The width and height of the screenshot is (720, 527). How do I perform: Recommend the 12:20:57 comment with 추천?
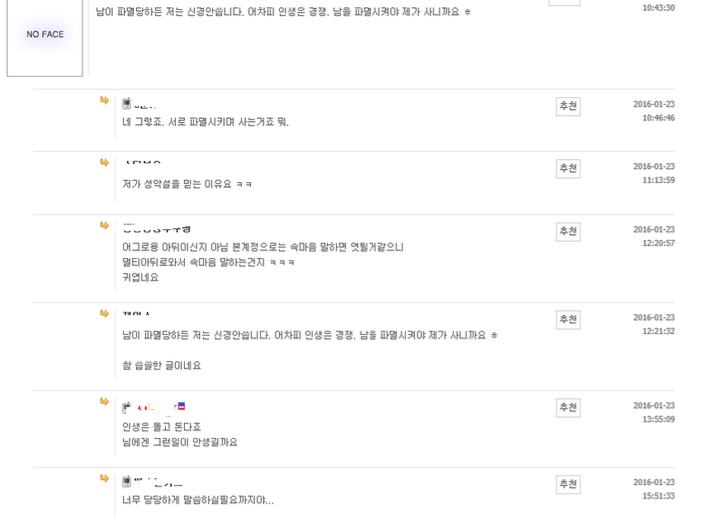pyautogui.click(x=568, y=231)
